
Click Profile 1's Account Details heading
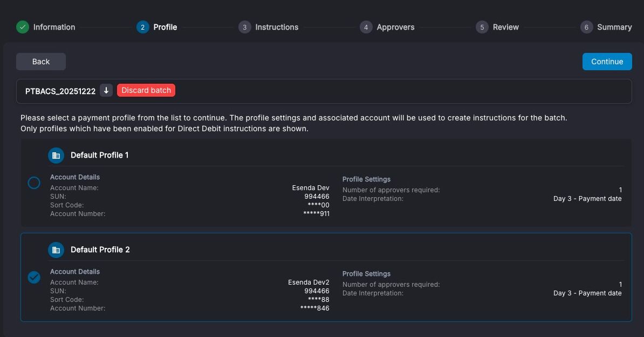click(75, 177)
